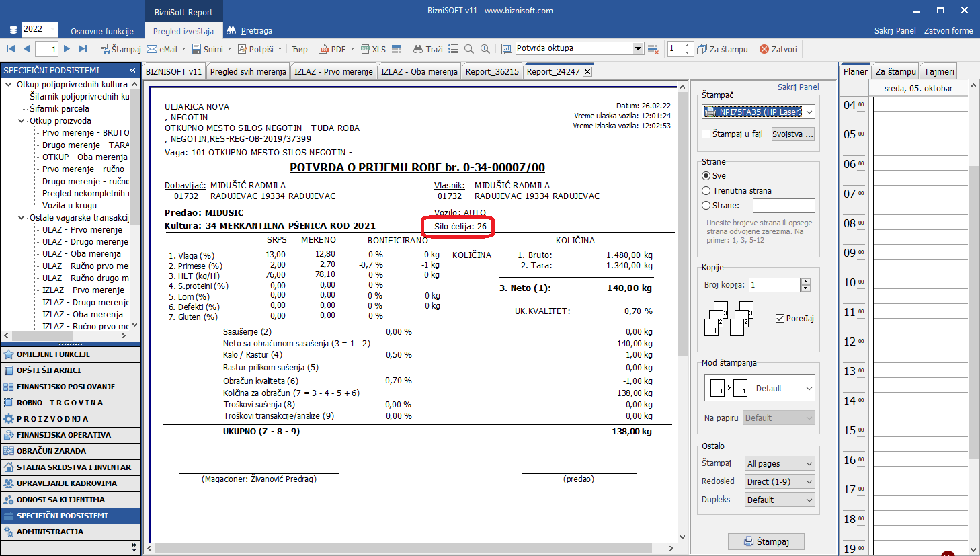Collapse the Otkup proizvoda tree node
The height and width of the screenshot is (556, 980).
click(x=22, y=121)
